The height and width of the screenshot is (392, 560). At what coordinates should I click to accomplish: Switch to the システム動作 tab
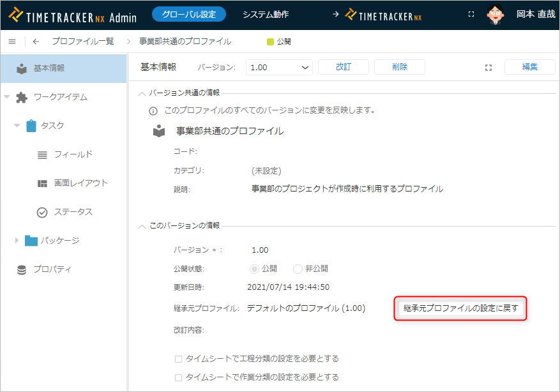point(265,14)
